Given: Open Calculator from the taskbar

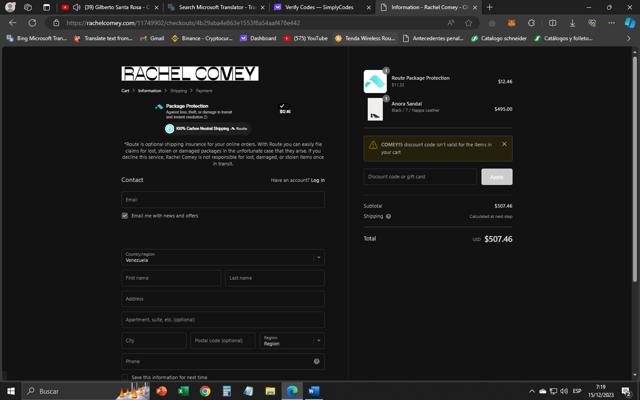Looking at the screenshot, I should pyautogui.click(x=227, y=391).
